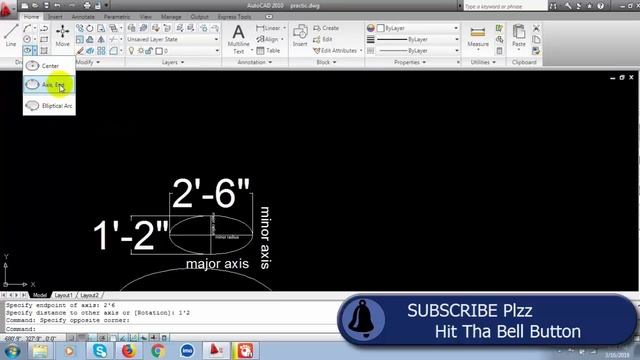
Task: Click the Array tool icon
Action: [101, 51]
